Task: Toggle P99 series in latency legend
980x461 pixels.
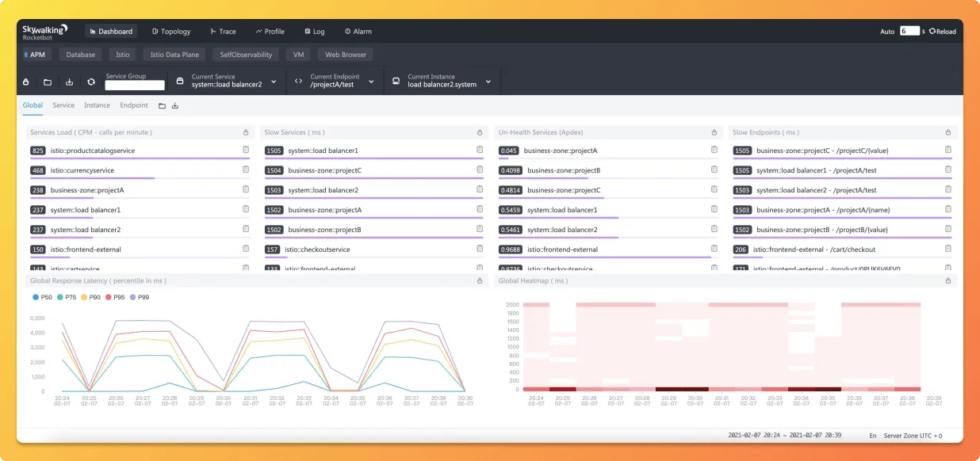Action: tap(138, 297)
